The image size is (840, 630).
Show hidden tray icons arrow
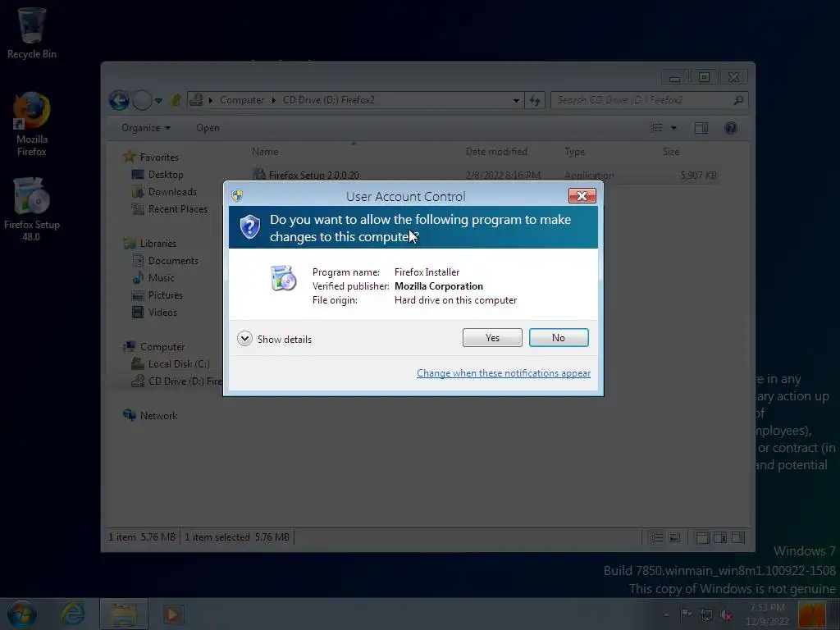click(x=666, y=614)
